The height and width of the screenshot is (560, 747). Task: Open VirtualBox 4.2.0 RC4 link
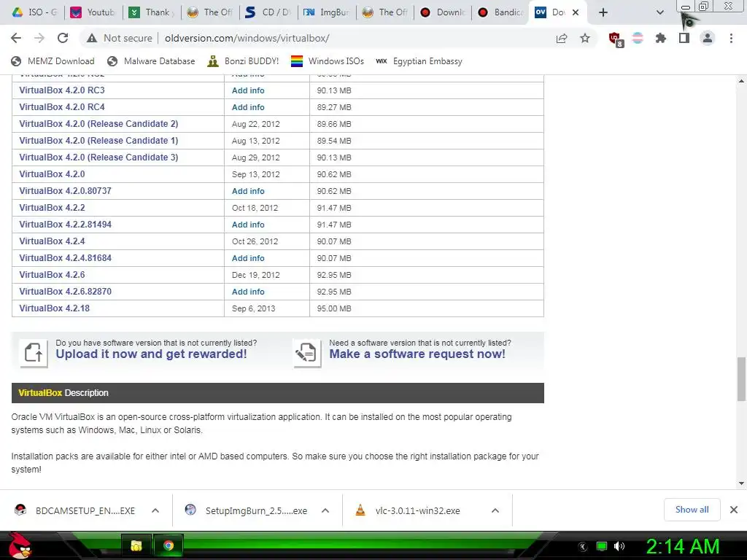pos(62,106)
